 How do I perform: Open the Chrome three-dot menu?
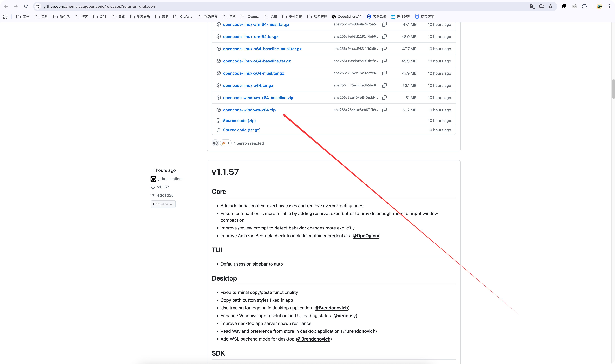609,6
